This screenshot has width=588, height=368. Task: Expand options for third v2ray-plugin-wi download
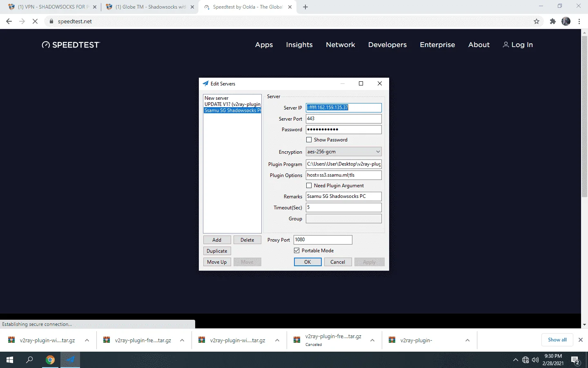coord(277,340)
